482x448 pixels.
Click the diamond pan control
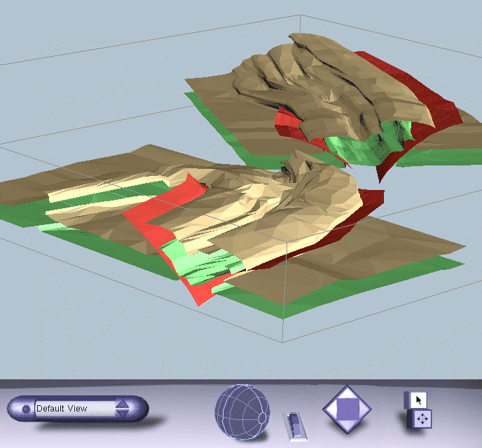click(347, 409)
